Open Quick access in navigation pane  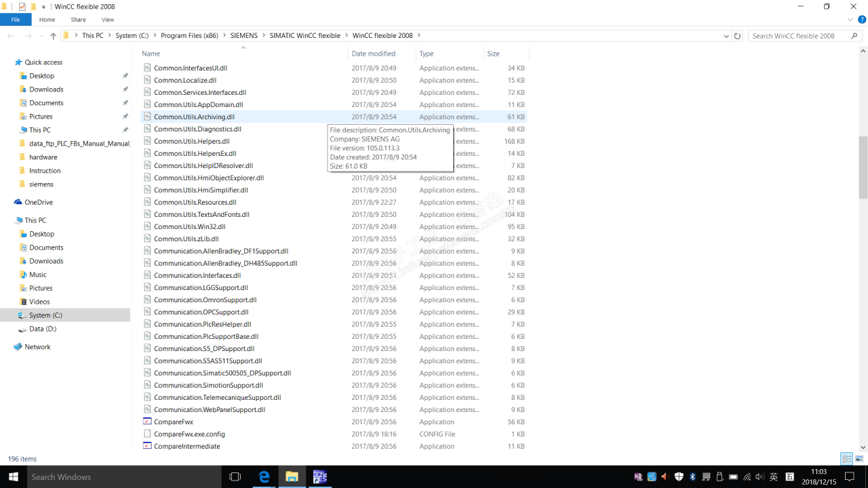(43, 62)
